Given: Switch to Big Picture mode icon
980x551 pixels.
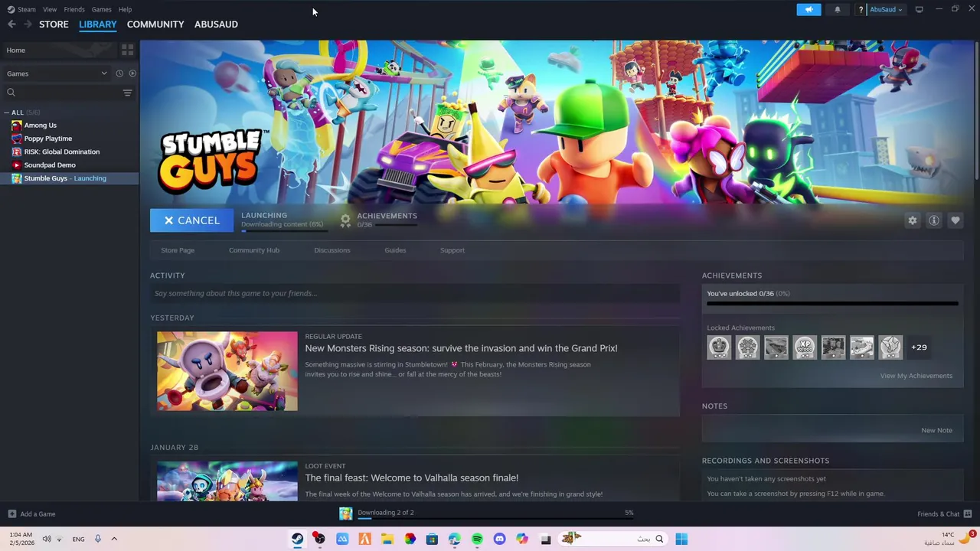Looking at the screenshot, I should click(x=919, y=9).
